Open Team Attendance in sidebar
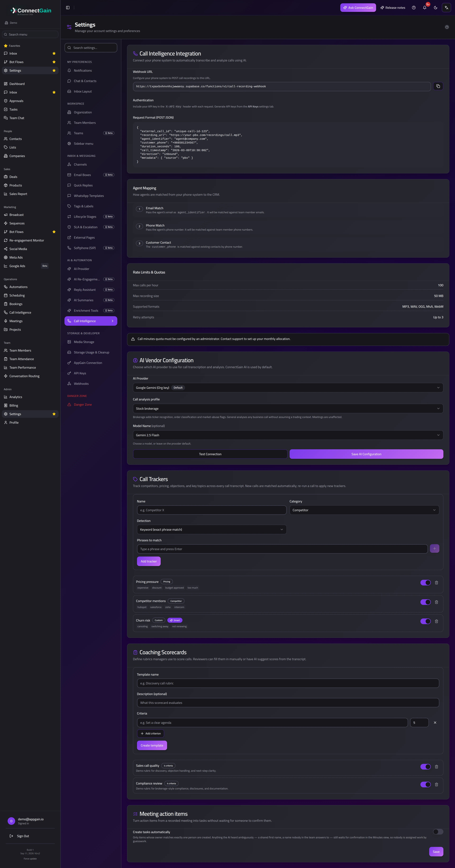Viewport: 455px width, 868px height. click(x=30, y=359)
